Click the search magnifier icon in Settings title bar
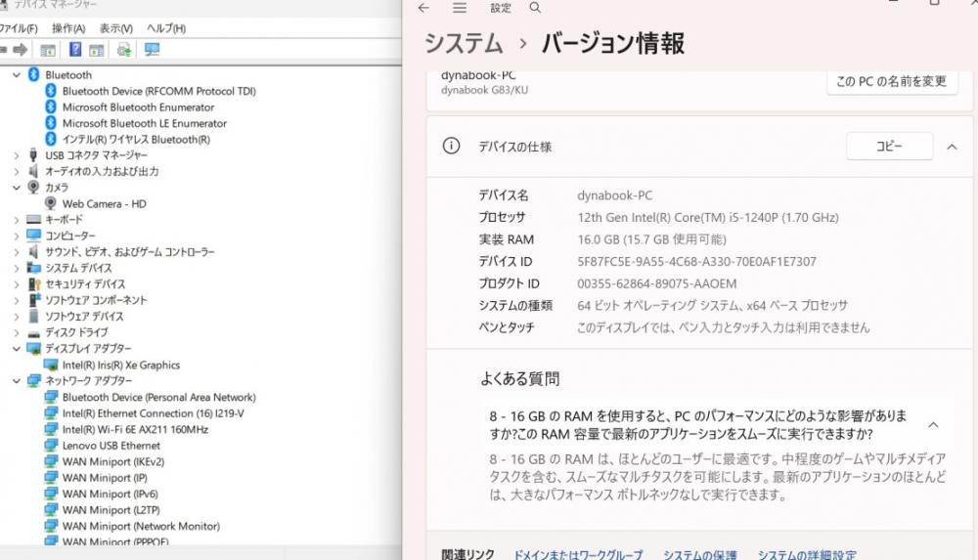 (535, 8)
